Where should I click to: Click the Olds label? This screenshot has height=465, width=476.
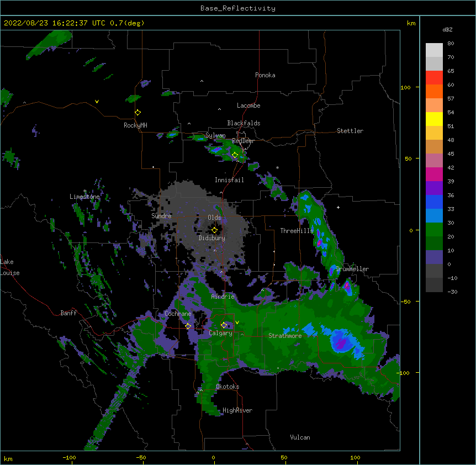pyautogui.click(x=214, y=218)
